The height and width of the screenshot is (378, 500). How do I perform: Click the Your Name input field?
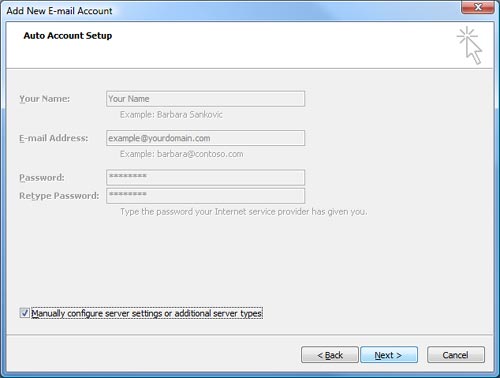[205, 99]
